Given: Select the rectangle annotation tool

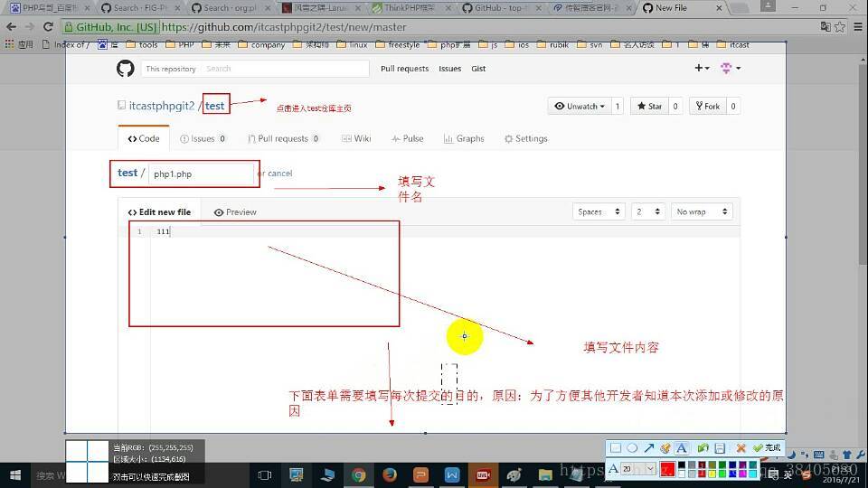Looking at the screenshot, I should pyautogui.click(x=616, y=447).
